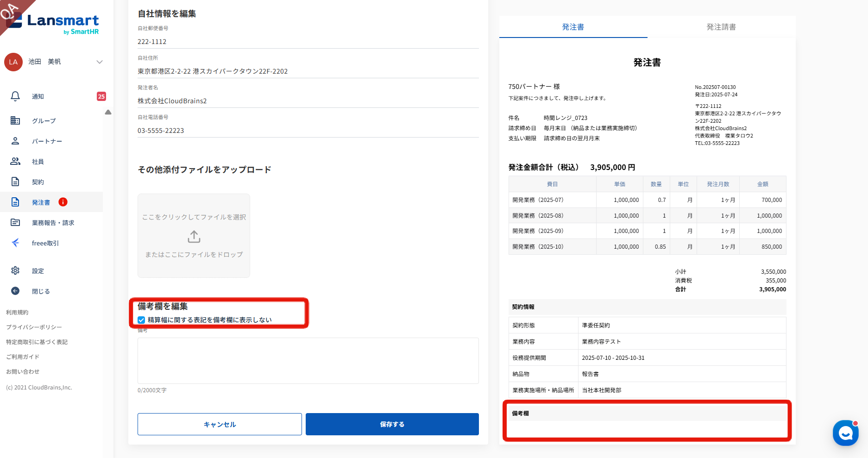Image resolution: width=868 pixels, height=458 pixels.
Task: Open the Groups building icon
Action: coord(15,121)
